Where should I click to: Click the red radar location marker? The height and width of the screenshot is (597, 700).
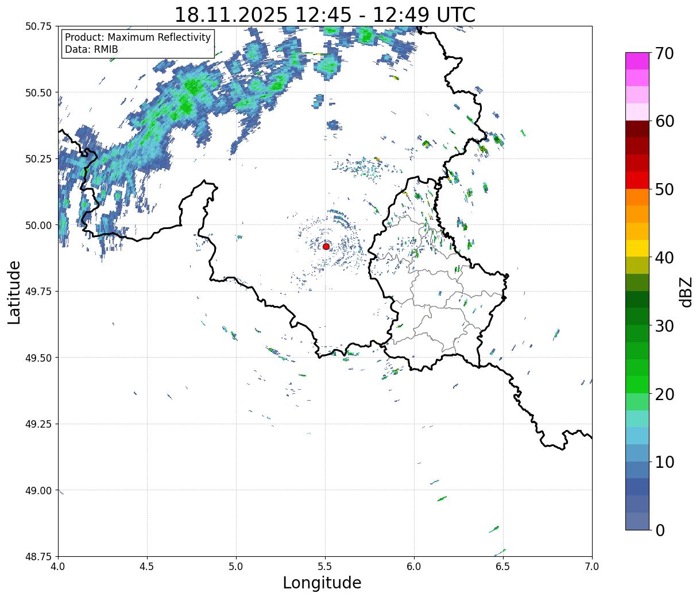[x=326, y=246]
